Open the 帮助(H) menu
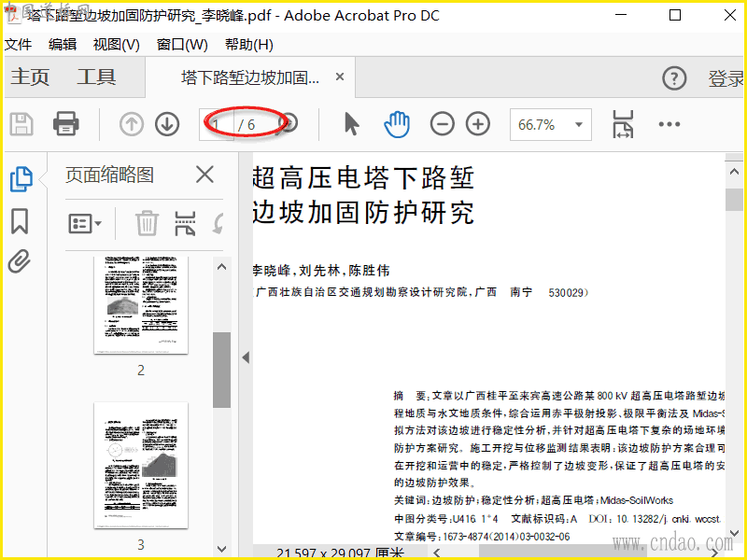 [x=249, y=45]
